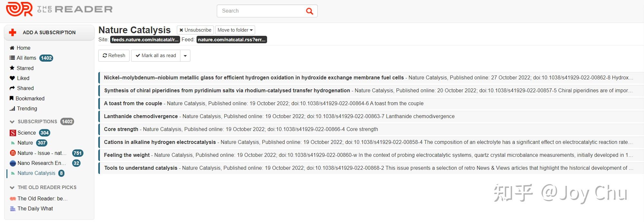The height and width of the screenshot is (222, 644).
Task: Click the Nature - Issue feed favicon
Action: pyautogui.click(x=13, y=153)
